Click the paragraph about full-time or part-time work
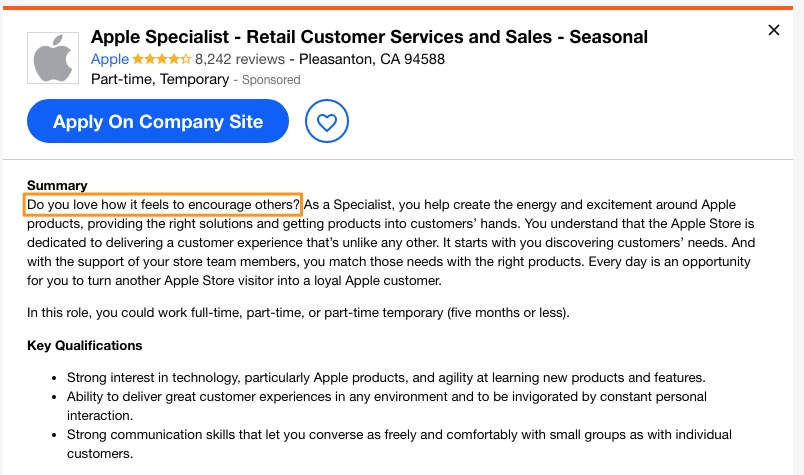The image size is (804, 475). point(298,313)
